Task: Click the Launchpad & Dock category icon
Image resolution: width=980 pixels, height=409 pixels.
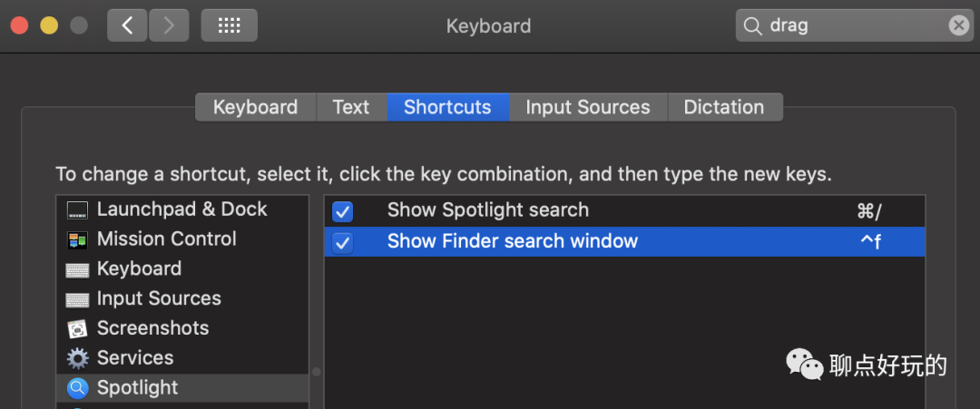Action: [x=77, y=209]
